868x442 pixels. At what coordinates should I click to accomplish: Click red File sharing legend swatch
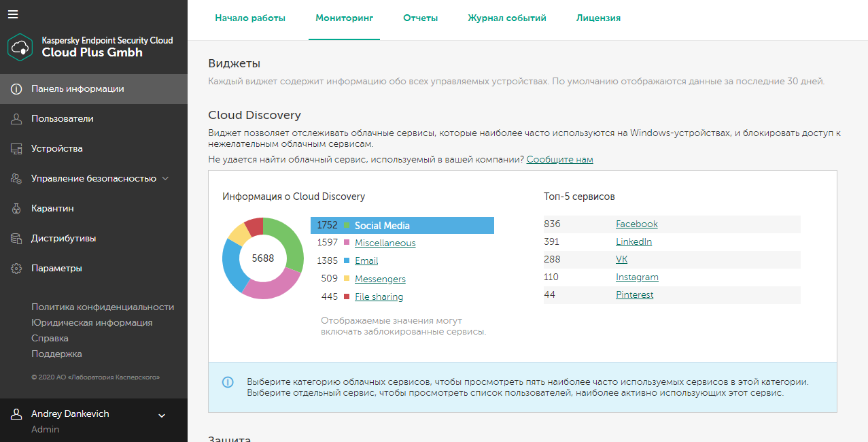point(347,297)
